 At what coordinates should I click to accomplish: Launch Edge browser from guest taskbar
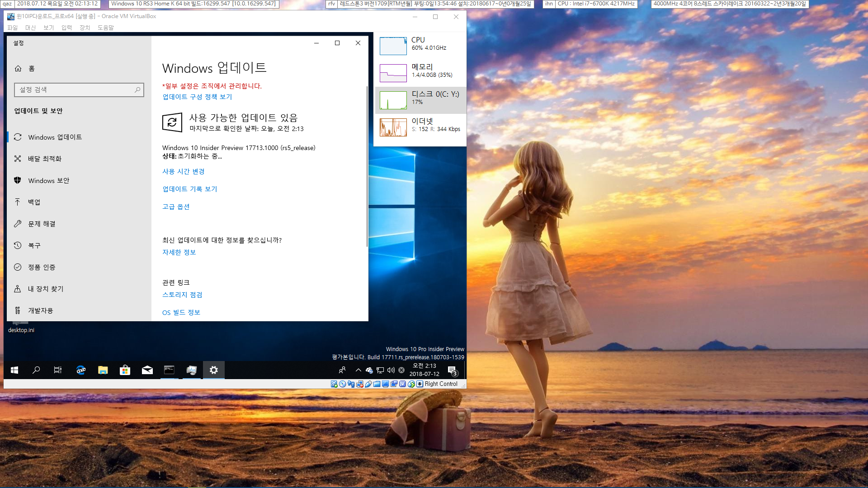pyautogui.click(x=81, y=370)
